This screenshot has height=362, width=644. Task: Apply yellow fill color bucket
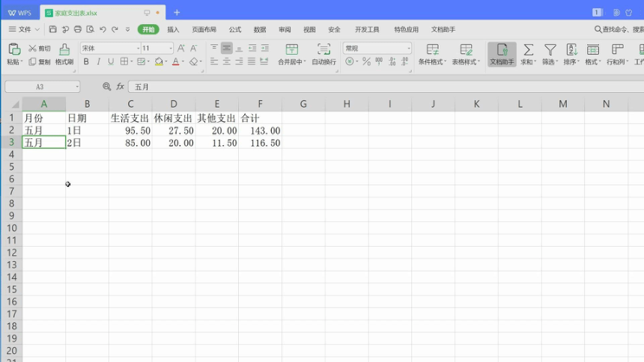coord(159,61)
